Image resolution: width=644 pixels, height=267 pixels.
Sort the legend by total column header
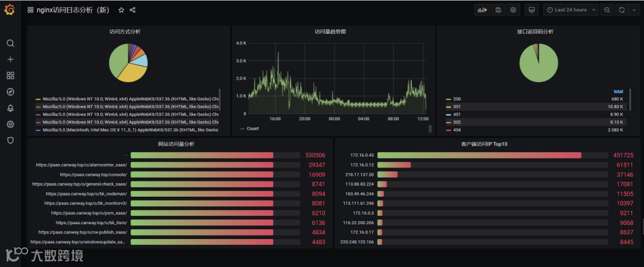point(618,92)
